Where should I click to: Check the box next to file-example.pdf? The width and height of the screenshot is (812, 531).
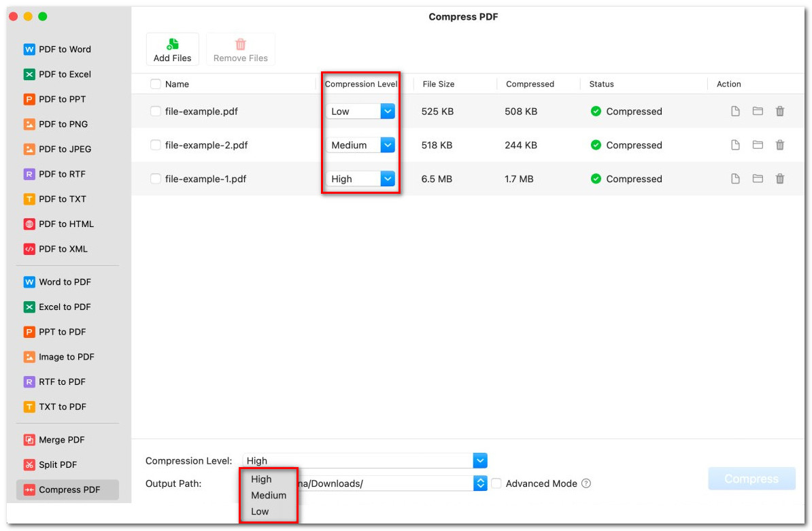156,112
